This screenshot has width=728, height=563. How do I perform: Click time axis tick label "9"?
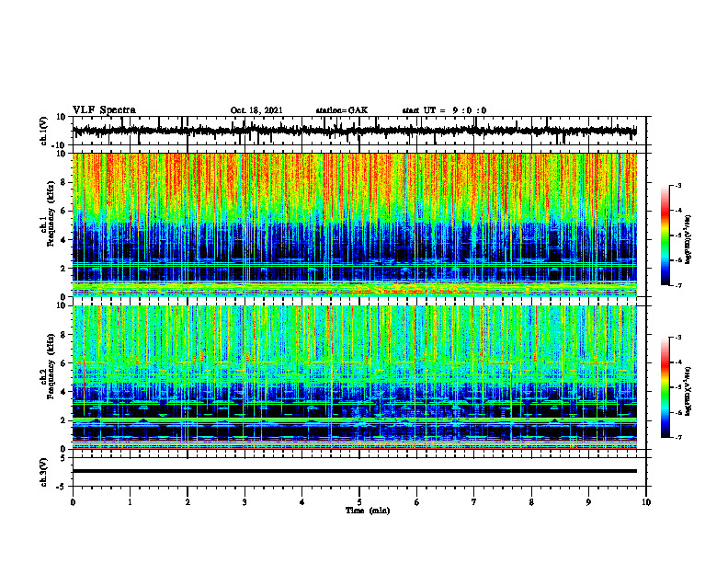coord(588,502)
